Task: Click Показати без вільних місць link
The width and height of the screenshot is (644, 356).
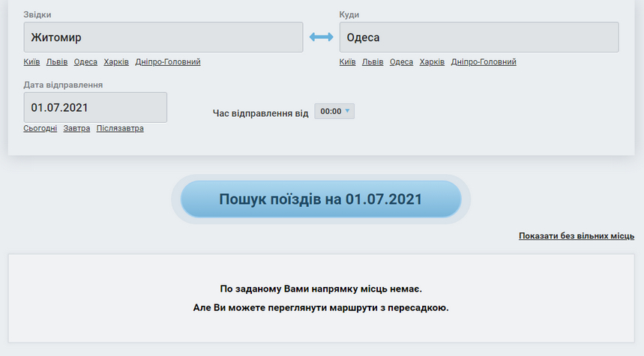Action: pyautogui.click(x=576, y=236)
